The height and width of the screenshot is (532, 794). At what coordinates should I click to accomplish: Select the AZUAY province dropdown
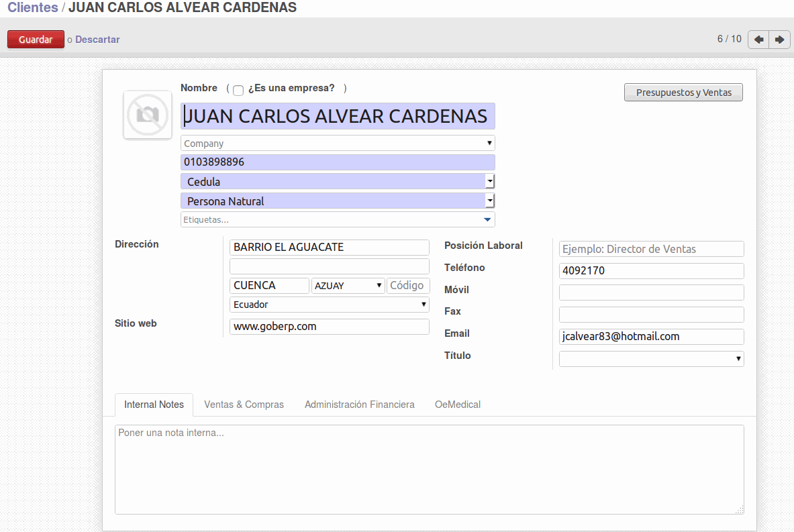348,286
